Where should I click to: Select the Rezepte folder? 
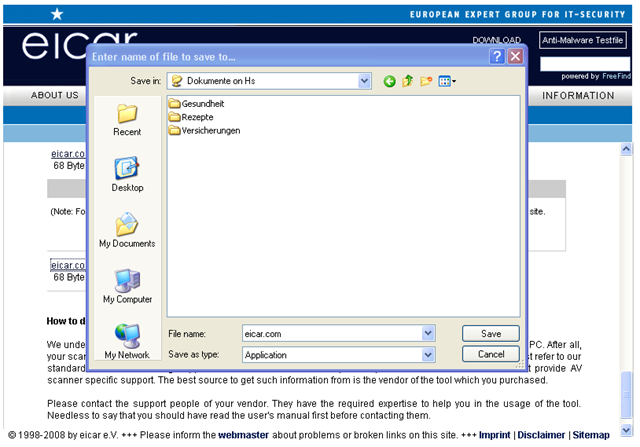[191, 117]
